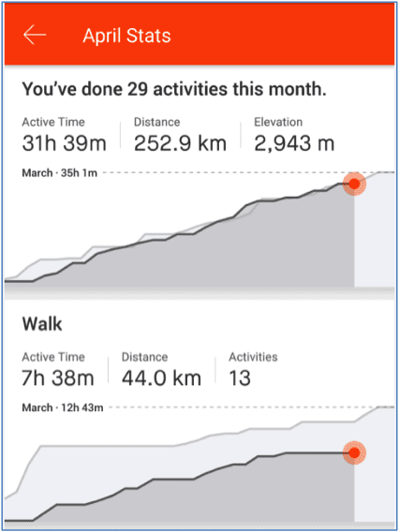Tap the 29 activities this month headline
Image resolution: width=399 pixels, height=532 pixels.
174,90
